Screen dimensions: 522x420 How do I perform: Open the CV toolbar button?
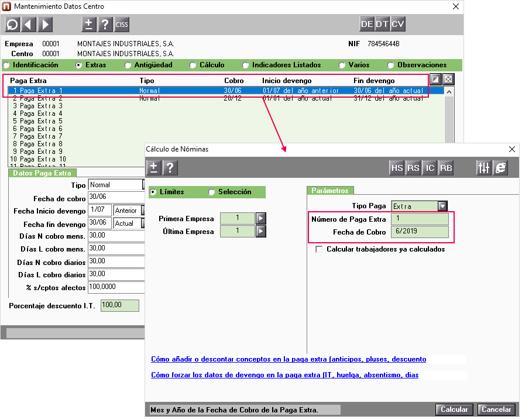(x=398, y=24)
